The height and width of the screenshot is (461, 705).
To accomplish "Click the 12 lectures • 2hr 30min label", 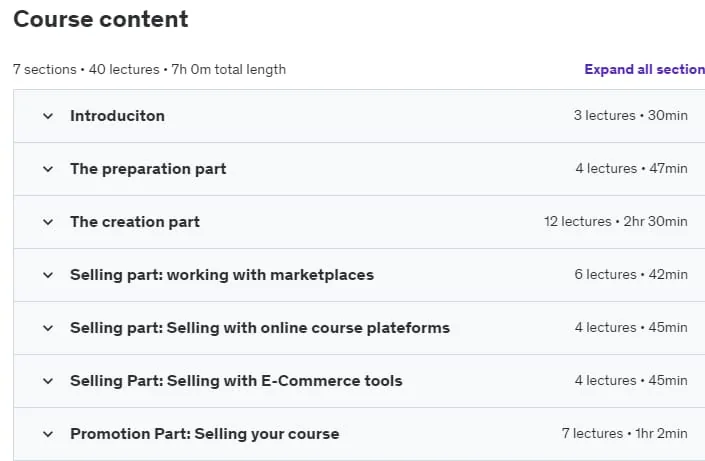I will [x=616, y=222].
